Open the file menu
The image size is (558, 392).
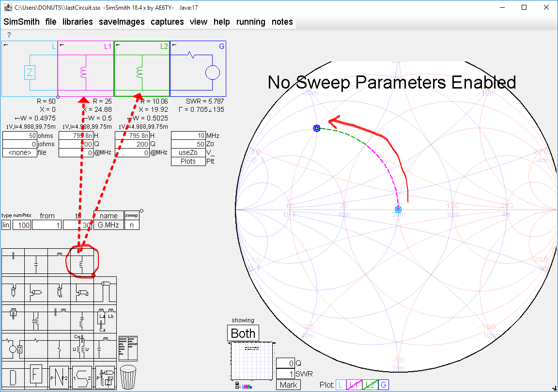point(51,22)
